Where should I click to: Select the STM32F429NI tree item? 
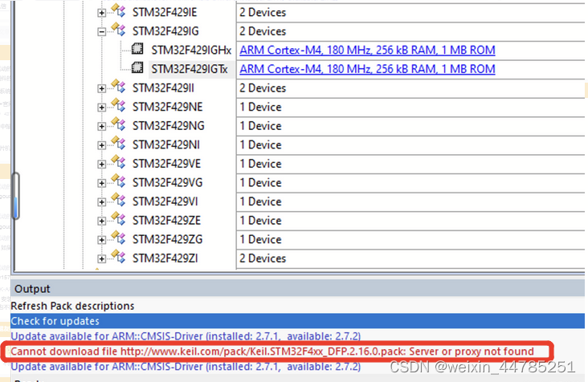[x=166, y=145]
